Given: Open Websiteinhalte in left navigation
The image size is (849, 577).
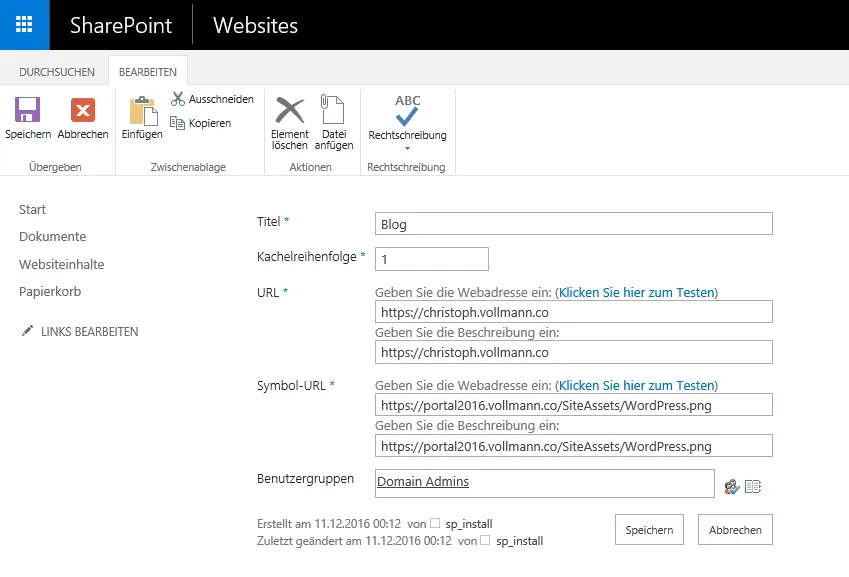Looking at the screenshot, I should (x=62, y=264).
